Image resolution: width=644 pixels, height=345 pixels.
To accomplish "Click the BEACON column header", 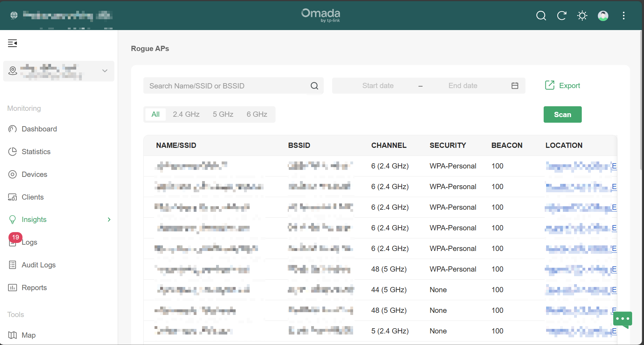I will click(507, 145).
